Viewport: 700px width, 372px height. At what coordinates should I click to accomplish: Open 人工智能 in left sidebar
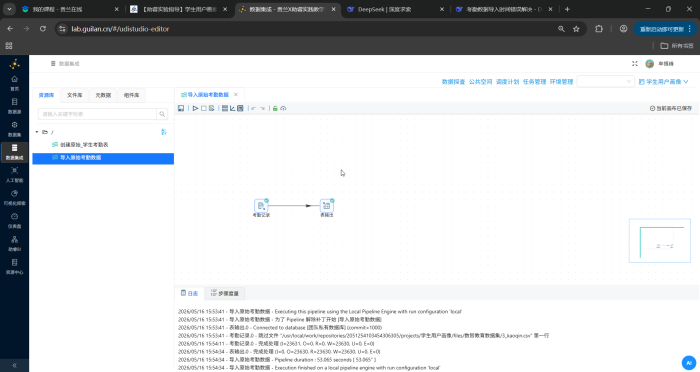(14, 175)
